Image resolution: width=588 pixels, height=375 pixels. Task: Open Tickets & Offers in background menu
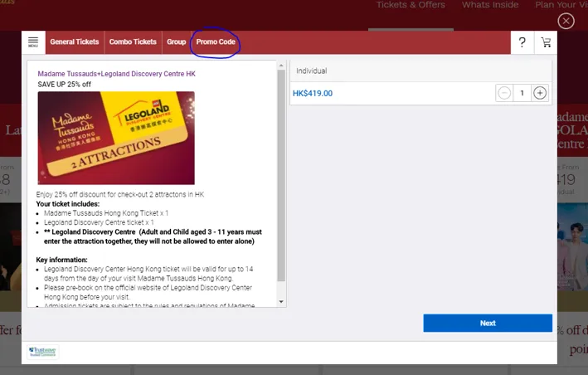[x=411, y=5]
